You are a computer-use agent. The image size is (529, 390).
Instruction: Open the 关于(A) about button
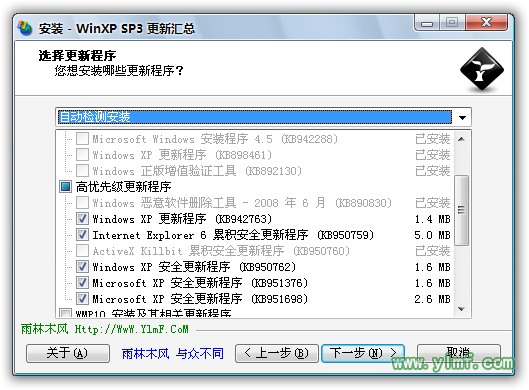click(67, 353)
